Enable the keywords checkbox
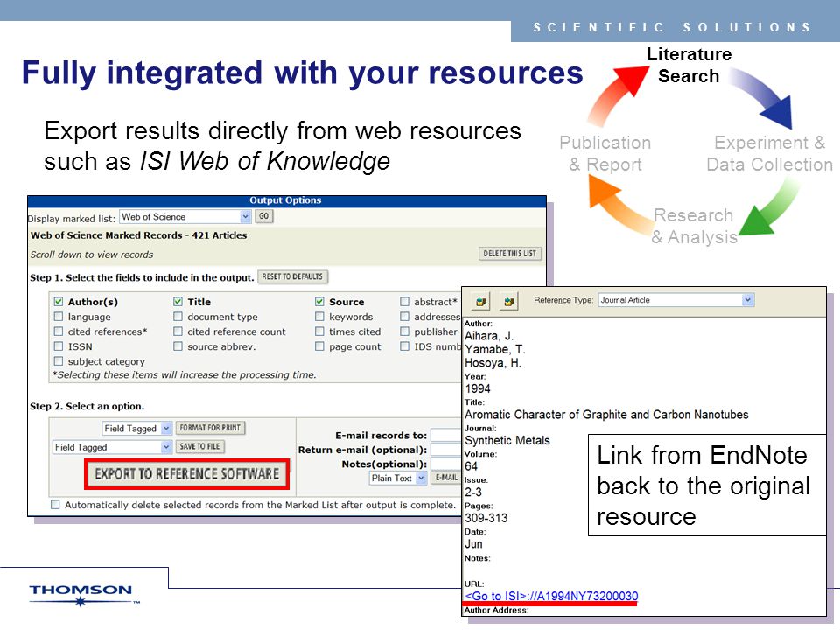The height and width of the screenshot is (630, 840). tap(319, 317)
